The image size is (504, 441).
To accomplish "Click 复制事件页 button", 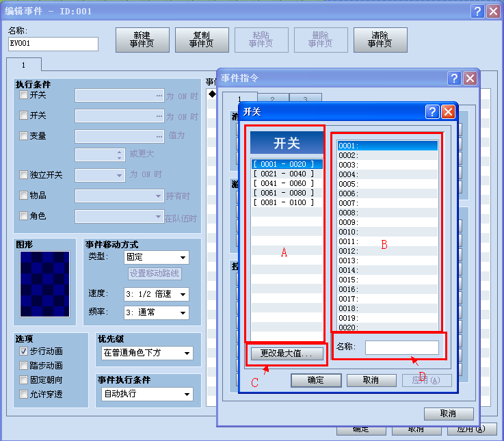I will [202, 40].
